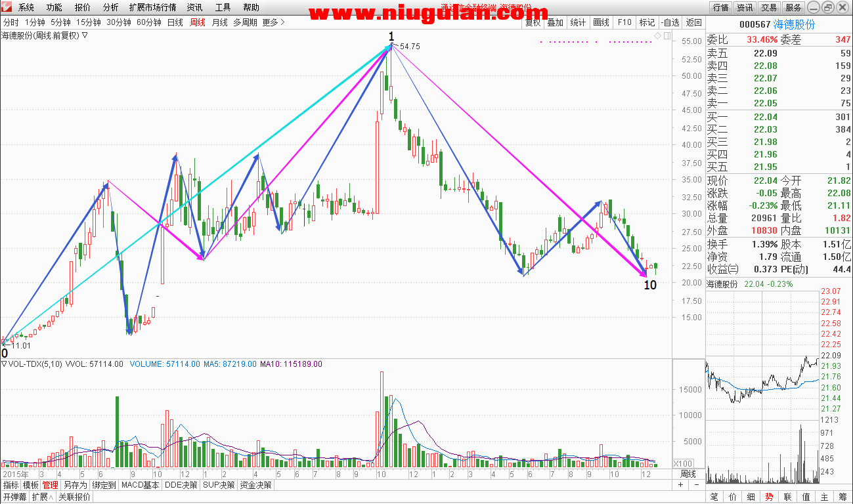The height and width of the screenshot is (504, 853).
Task: Expand the VOL-TDX indicator dropdown triangle
Action: point(4,364)
